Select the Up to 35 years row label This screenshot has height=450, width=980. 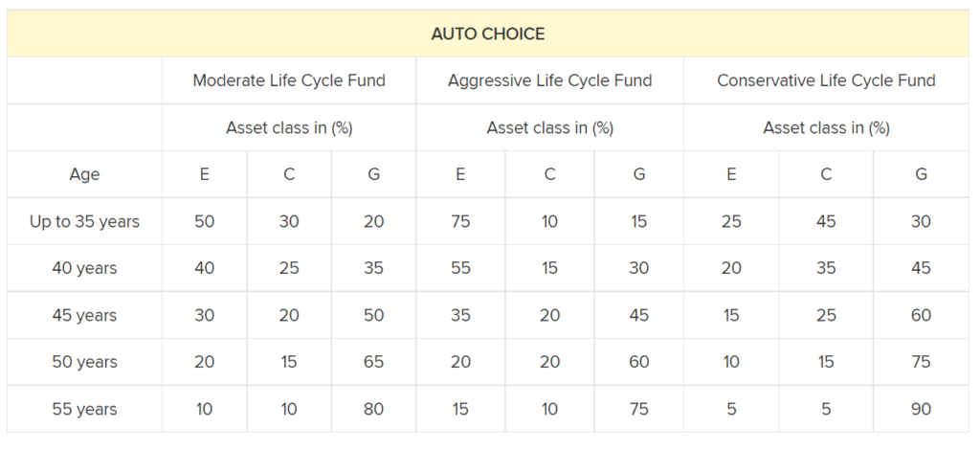click(84, 221)
